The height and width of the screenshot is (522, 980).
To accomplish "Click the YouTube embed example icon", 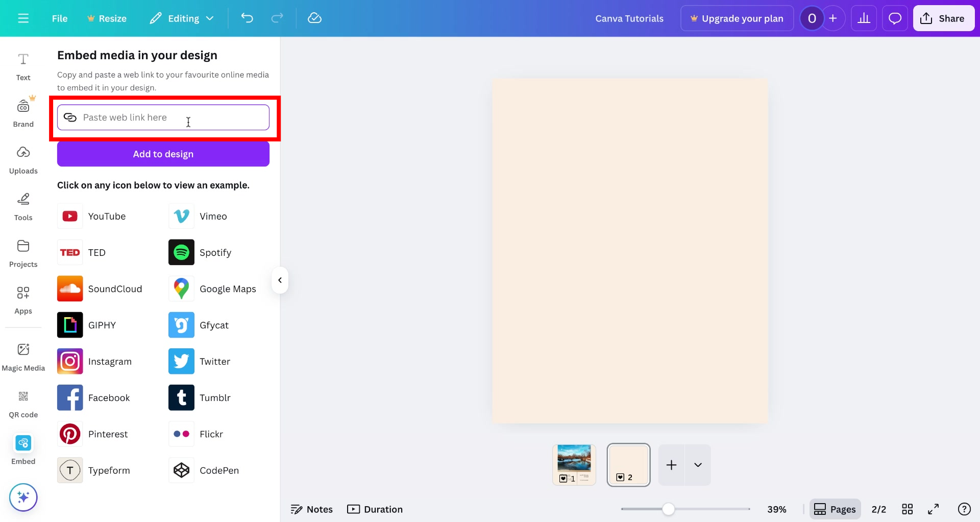I will (70, 216).
